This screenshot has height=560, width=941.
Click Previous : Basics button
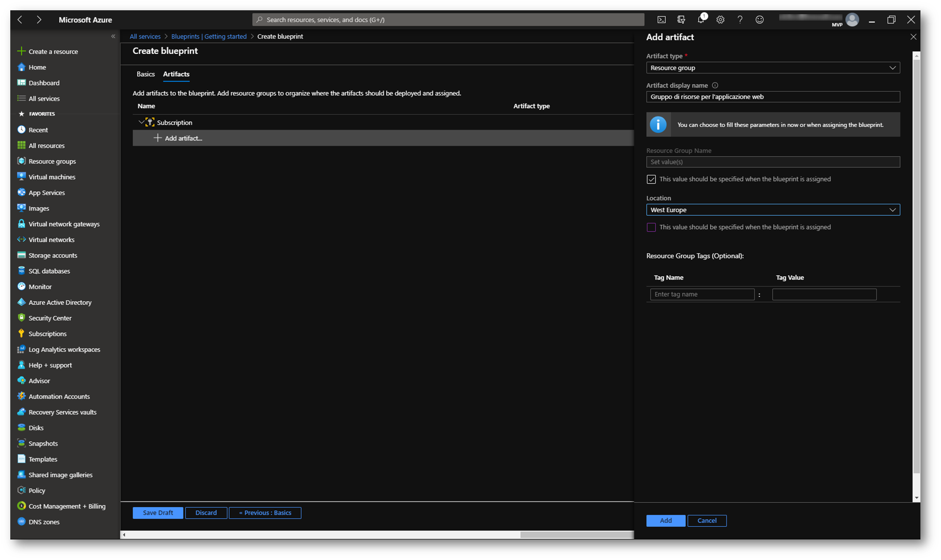(265, 513)
